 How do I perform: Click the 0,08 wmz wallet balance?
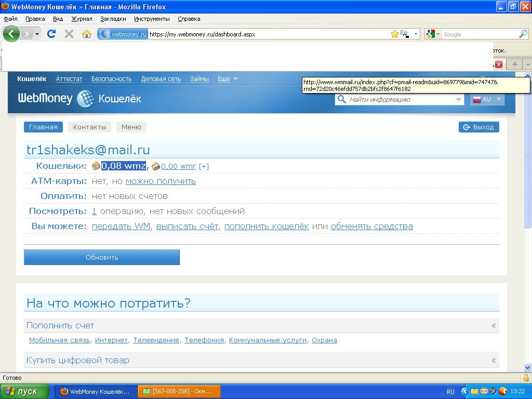click(x=124, y=166)
